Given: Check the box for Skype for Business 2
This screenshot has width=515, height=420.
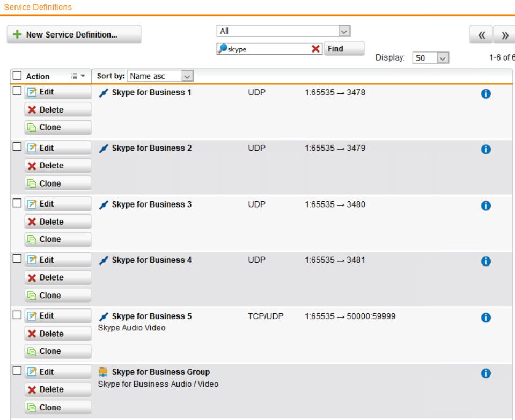Looking at the screenshot, I should [x=17, y=147].
